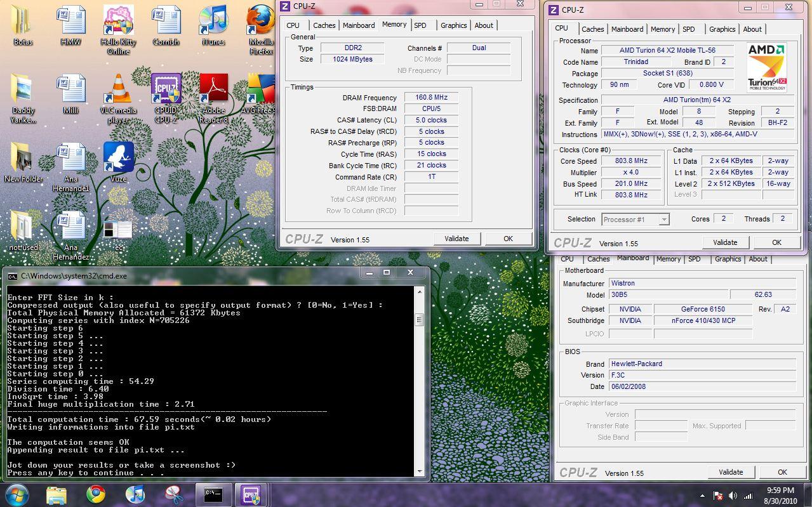
Task: Open the Ana Hernandez Word document
Action: pyautogui.click(x=70, y=235)
